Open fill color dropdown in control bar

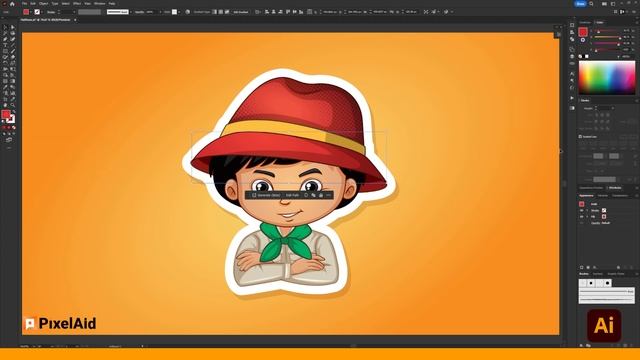(31, 12)
